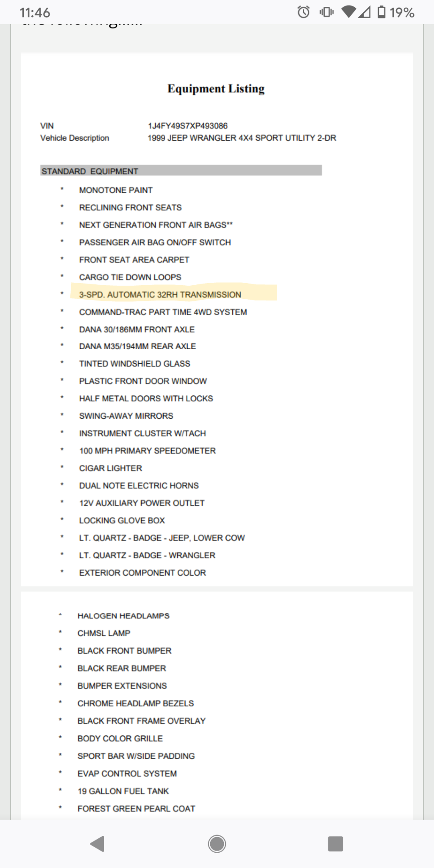434x868 pixels.
Task: Tap the vibrate mode status icon
Action: (326, 12)
